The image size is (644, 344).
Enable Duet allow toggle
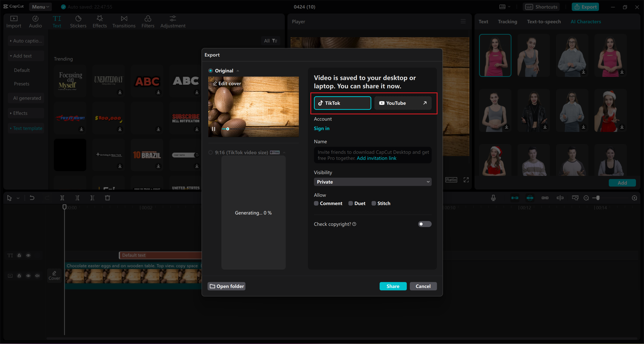coord(350,203)
